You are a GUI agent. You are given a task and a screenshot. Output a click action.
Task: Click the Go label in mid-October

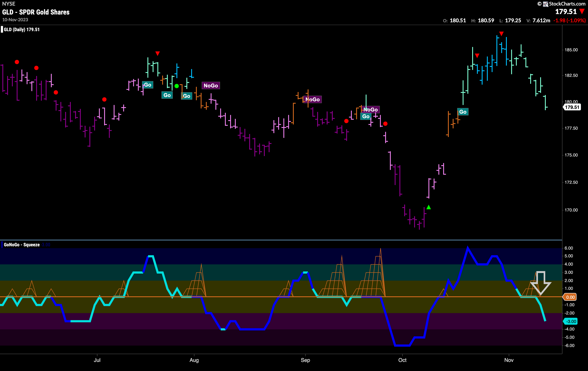pos(463,112)
